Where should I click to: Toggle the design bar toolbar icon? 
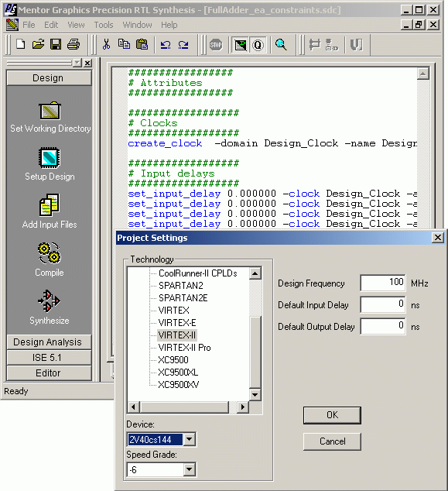(240, 45)
